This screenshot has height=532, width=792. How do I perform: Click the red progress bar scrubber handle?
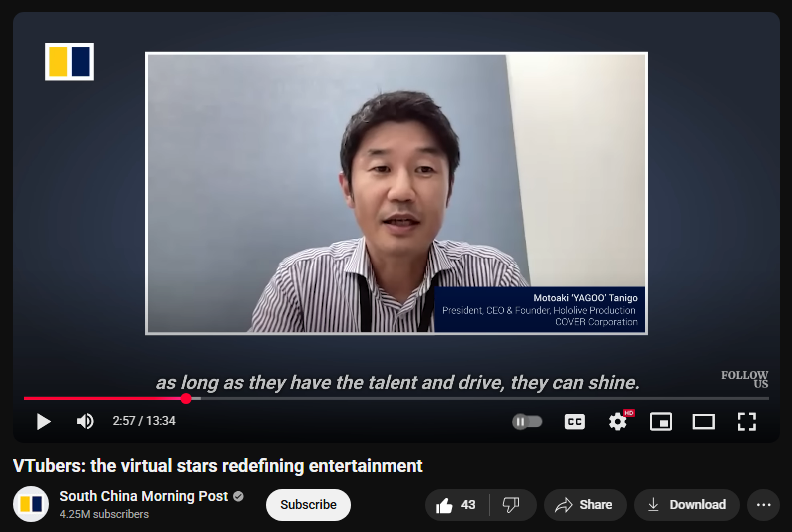pos(186,399)
